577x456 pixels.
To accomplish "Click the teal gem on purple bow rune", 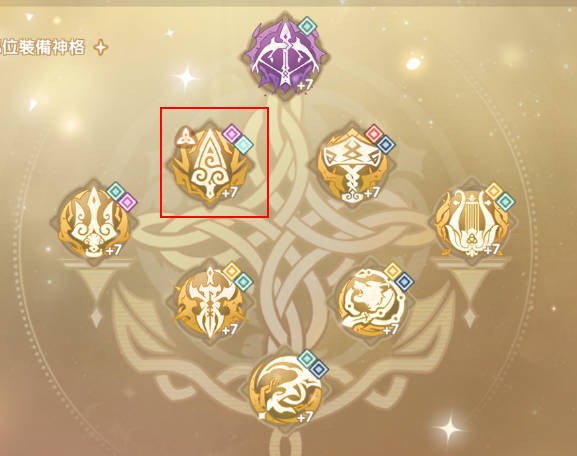I will pos(307,26).
